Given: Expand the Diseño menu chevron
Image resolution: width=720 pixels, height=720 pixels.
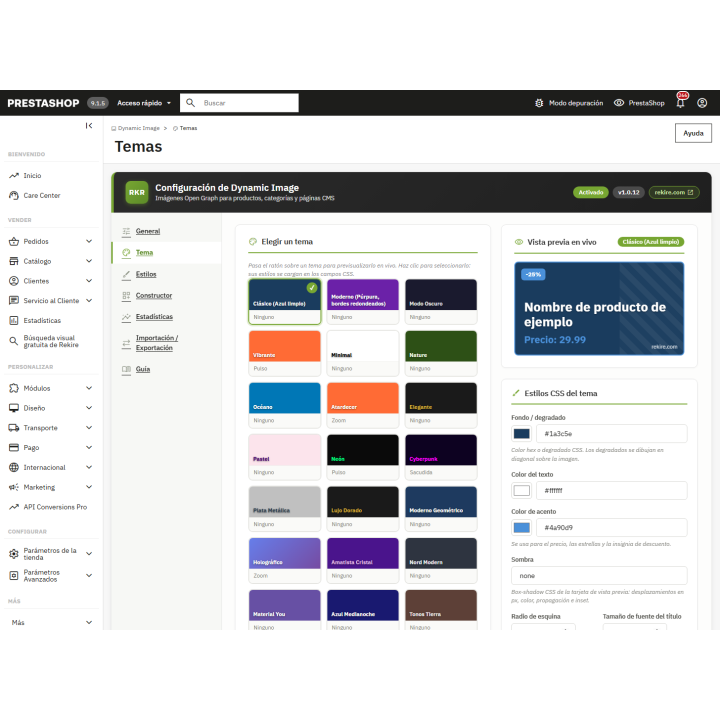Looking at the screenshot, I should (x=89, y=408).
